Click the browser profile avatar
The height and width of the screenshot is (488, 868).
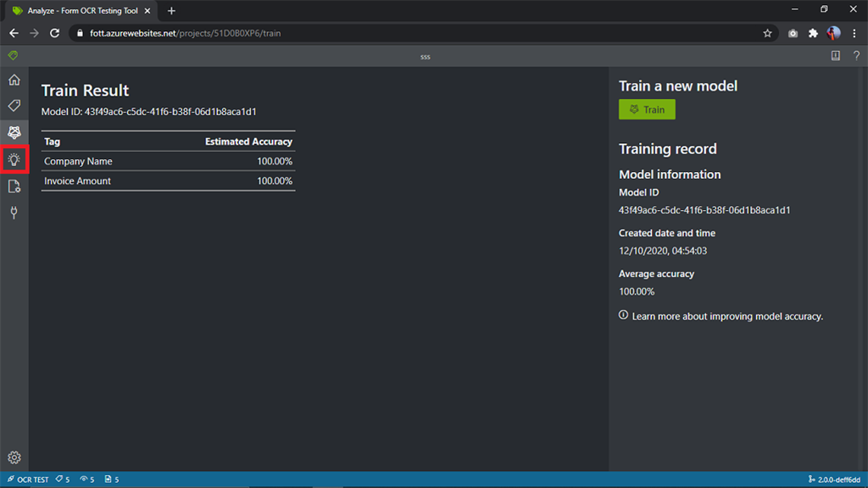click(x=832, y=33)
